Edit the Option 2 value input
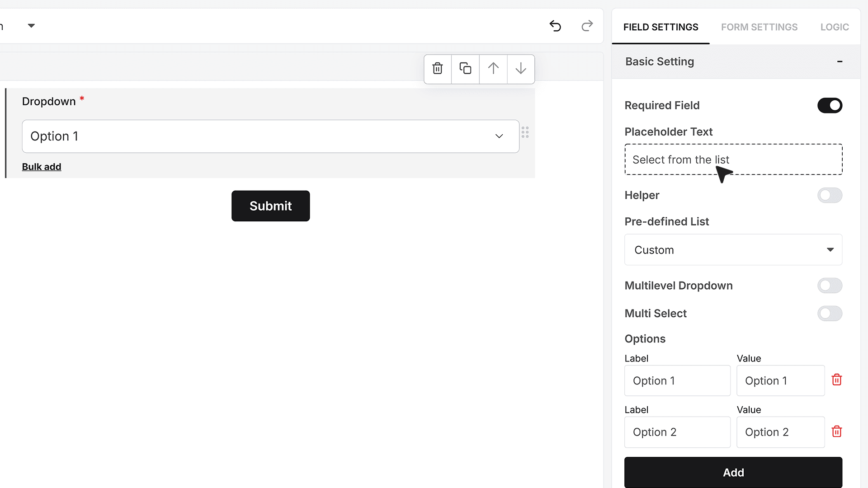Viewport: 868px width, 488px height. pyautogui.click(x=780, y=432)
